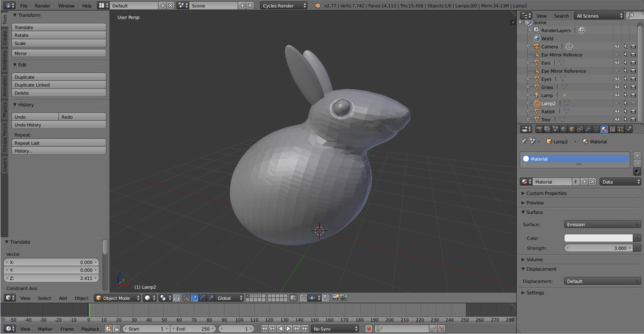Click the record keyframe button in timeline

368,329
